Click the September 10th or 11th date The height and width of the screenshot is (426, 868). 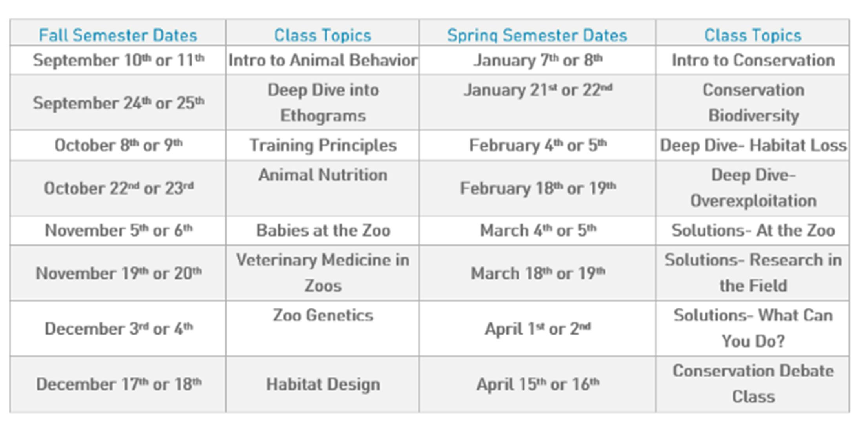click(x=118, y=60)
